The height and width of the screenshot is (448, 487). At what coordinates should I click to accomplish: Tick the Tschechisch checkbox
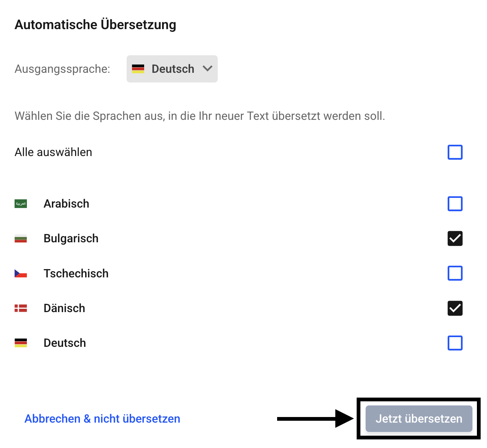(x=455, y=273)
